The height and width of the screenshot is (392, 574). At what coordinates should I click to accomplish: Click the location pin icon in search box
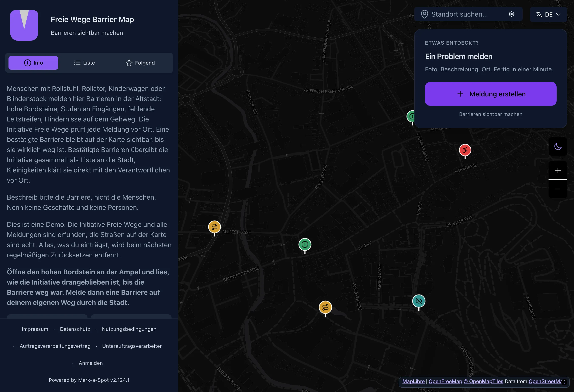(424, 14)
